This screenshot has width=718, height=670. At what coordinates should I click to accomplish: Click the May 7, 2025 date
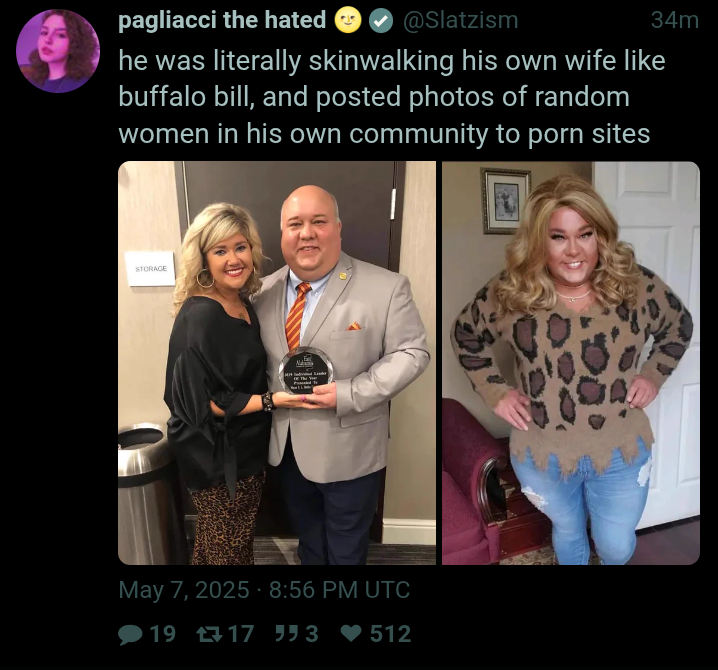coord(184,590)
